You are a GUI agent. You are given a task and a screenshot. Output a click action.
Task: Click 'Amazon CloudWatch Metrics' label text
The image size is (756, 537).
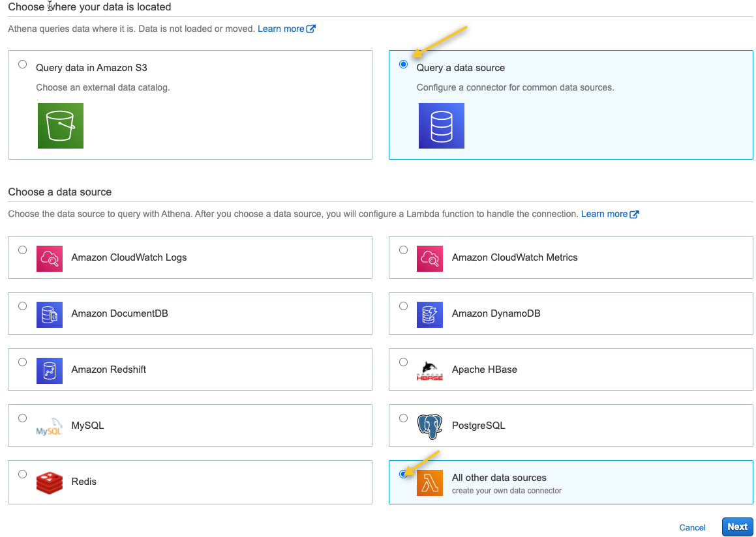coord(515,257)
